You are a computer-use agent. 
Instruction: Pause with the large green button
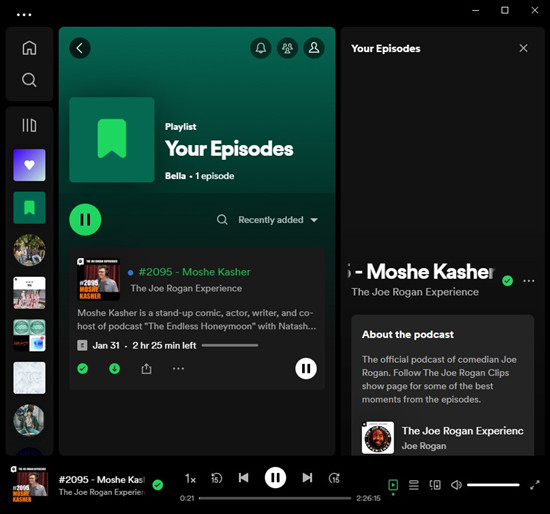(x=85, y=220)
